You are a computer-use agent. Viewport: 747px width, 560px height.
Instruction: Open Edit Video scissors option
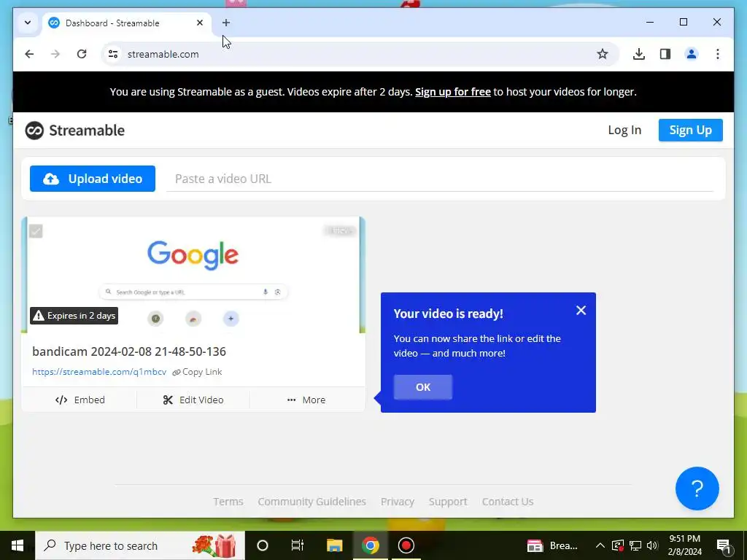pos(193,400)
